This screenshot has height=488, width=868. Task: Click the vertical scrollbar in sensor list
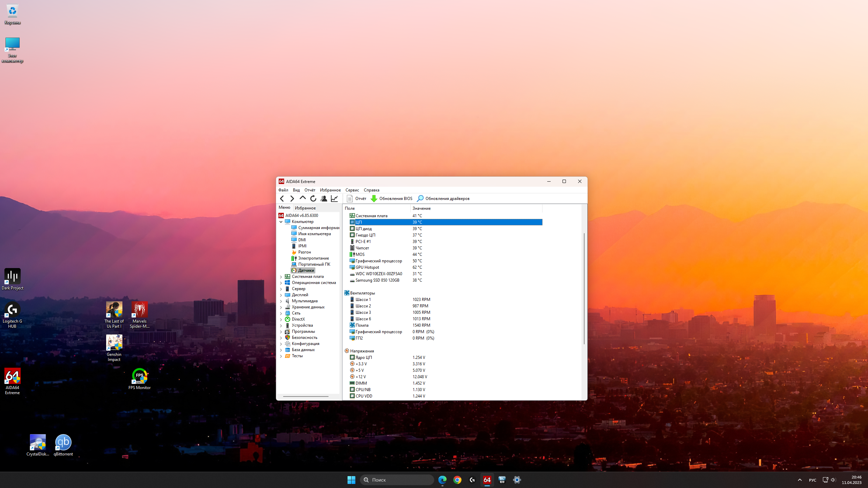pyautogui.click(x=584, y=288)
